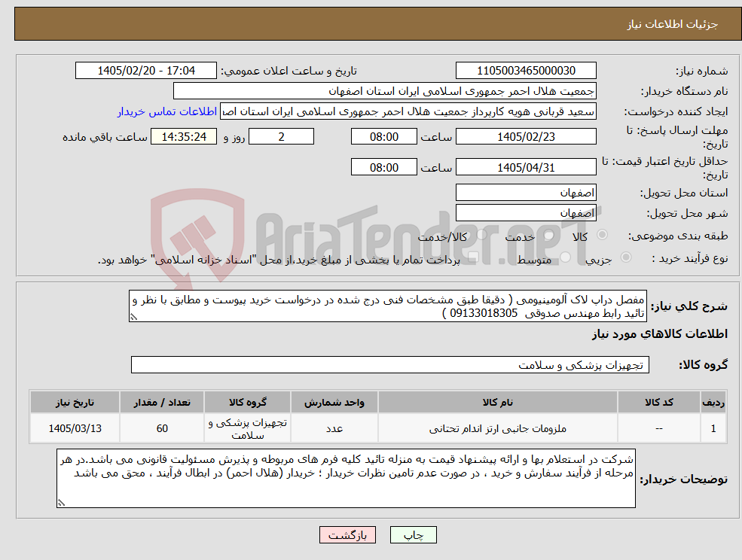
Task: Click the delivery city field
Action: [x=526, y=213]
